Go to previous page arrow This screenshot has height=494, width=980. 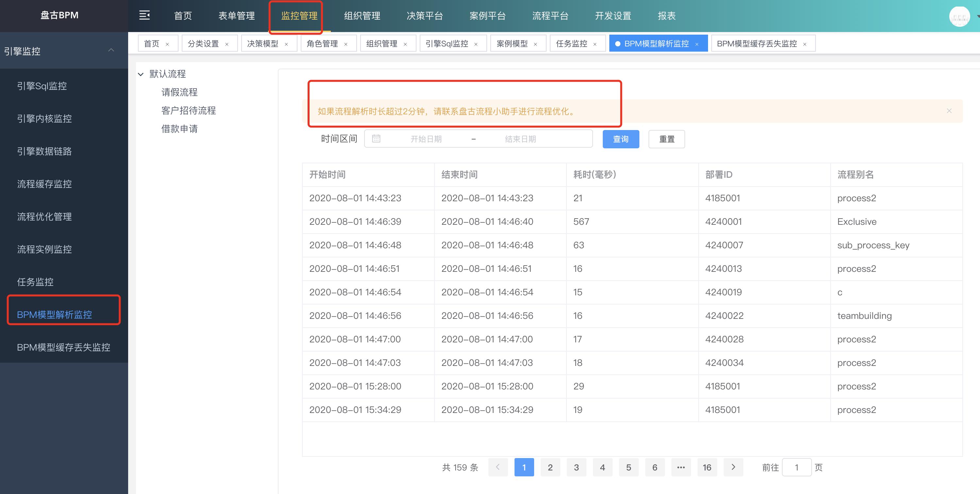[498, 467]
